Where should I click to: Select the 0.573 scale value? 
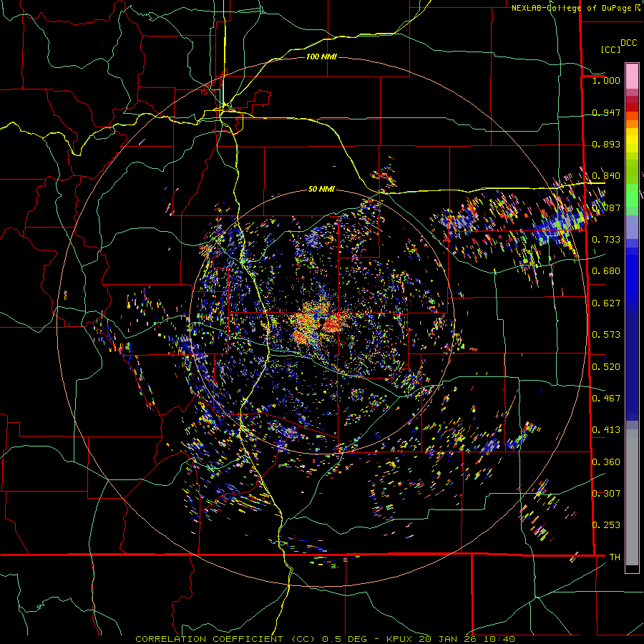pyautogui.click(x=606, y=335)
